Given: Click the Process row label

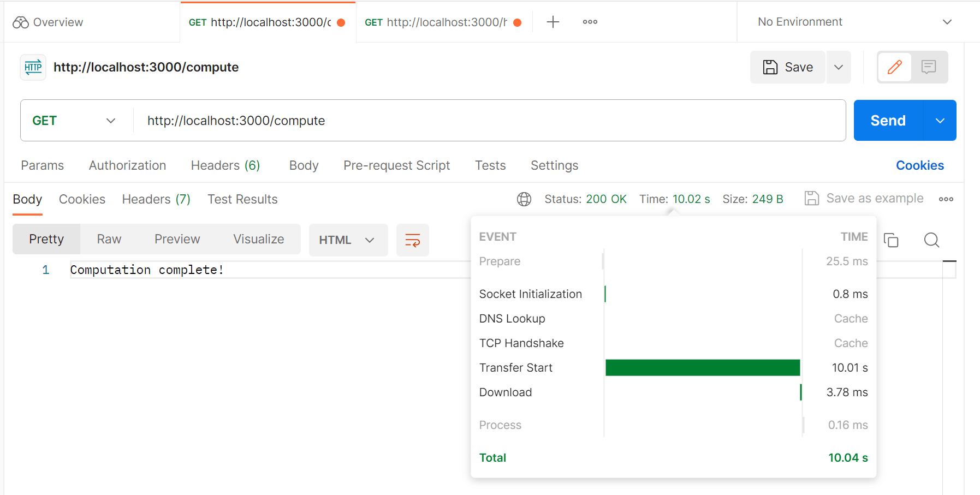Looking at the screenshot, I should point(500,425).
